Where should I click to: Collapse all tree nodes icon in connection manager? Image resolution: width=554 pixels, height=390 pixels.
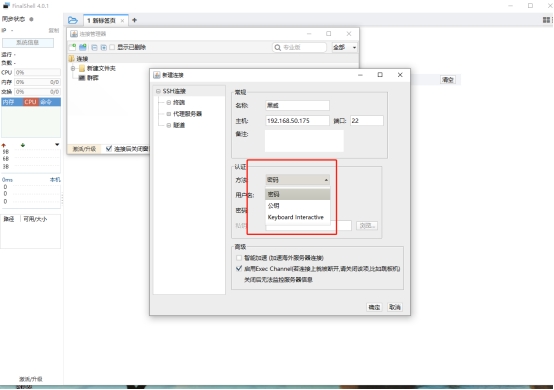point(94,47)
